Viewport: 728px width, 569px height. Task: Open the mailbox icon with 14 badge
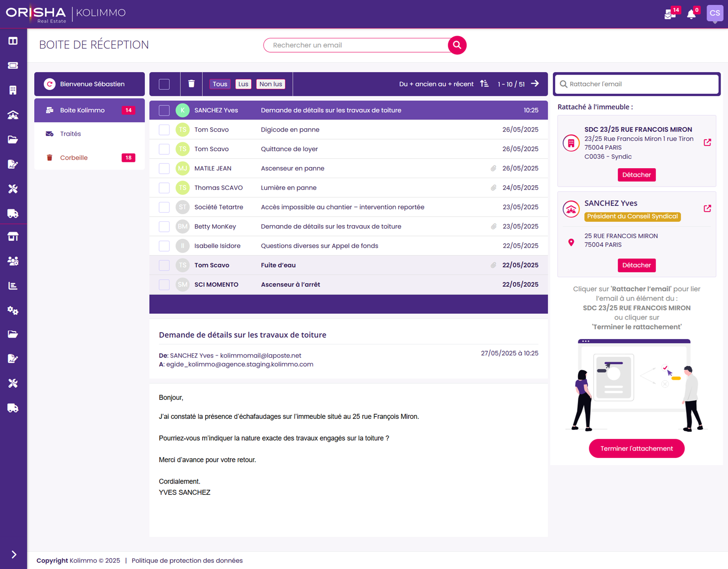click(671, 14)
